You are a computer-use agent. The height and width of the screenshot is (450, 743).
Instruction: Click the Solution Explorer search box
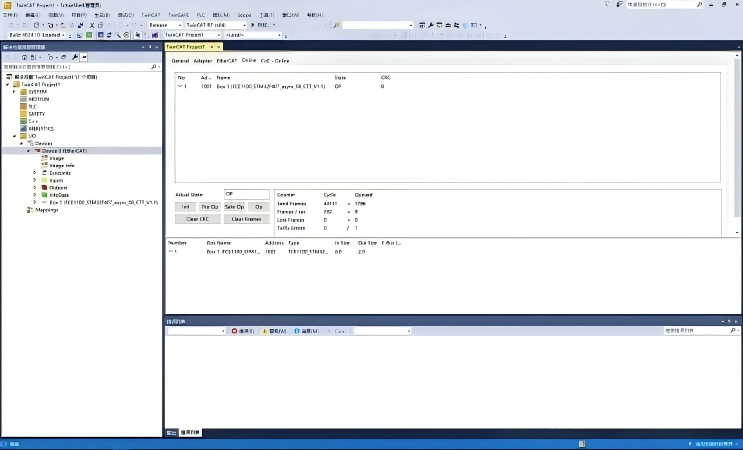point(81,67)
